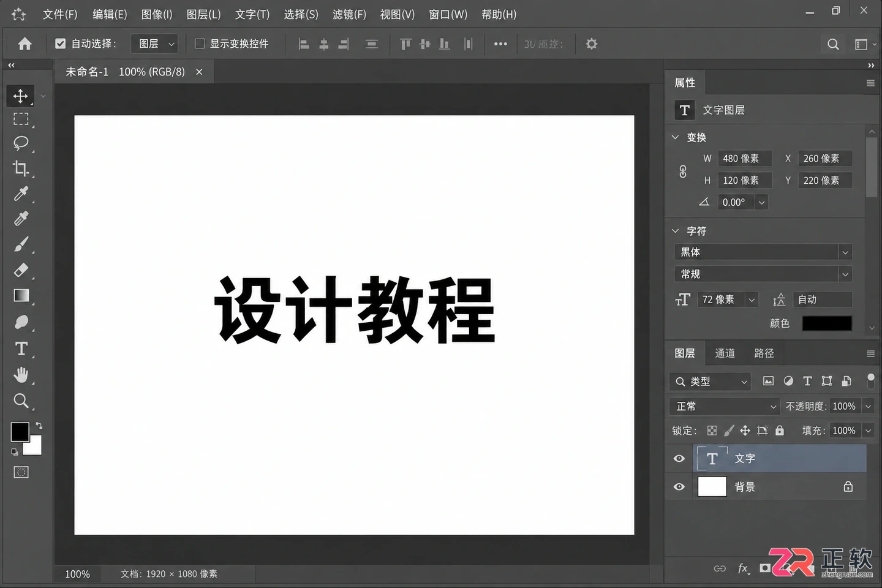Click the text color swatch beside 颜色

pyautogui.click(x=827, y=323)
